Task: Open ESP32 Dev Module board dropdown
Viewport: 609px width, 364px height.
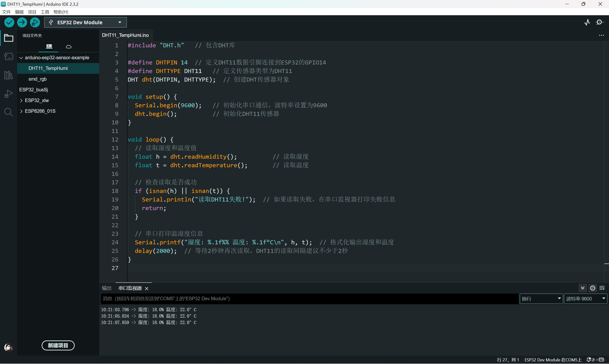Action: 85,22
